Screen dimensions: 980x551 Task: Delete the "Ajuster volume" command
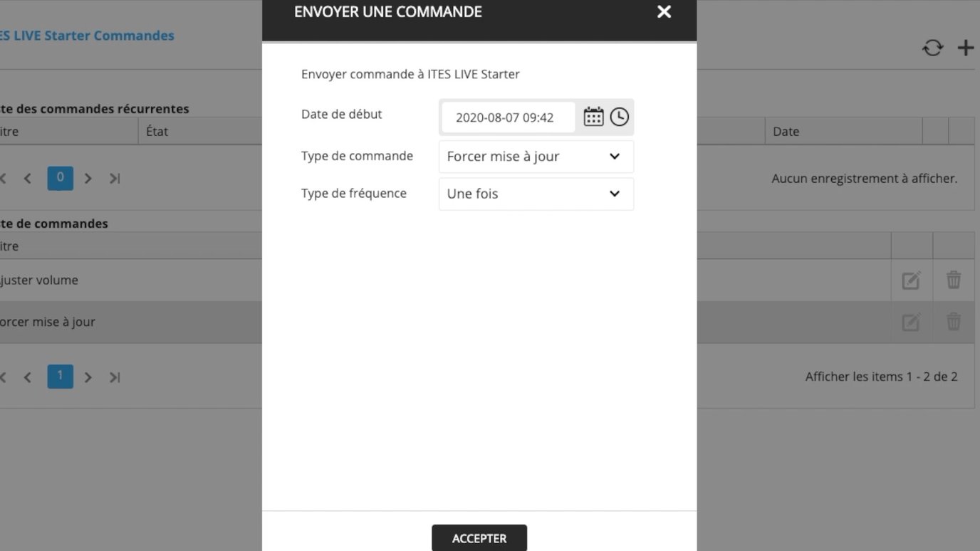tap(954, 280)
